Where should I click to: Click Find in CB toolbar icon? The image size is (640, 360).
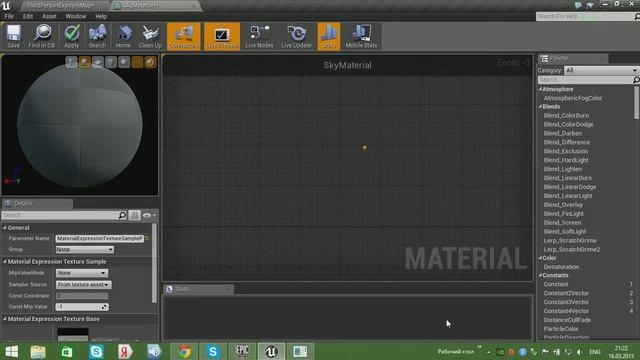42,36
